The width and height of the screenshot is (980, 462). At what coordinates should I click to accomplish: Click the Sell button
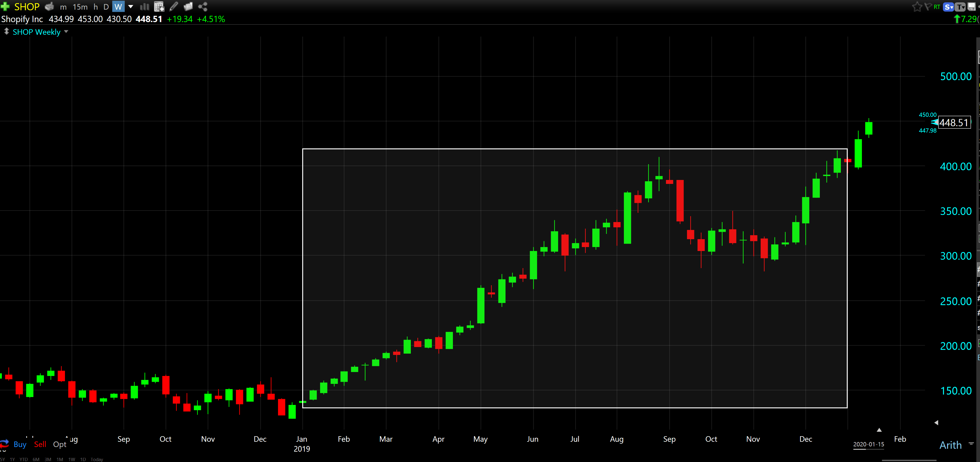click(40, 444)
